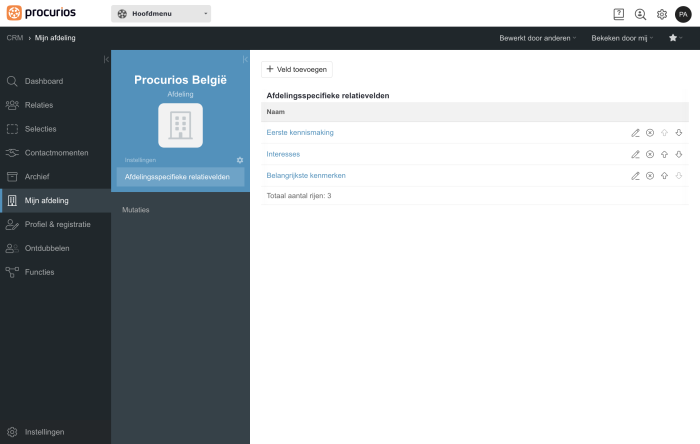The width and height of the screenshot is (700, 444).
Task: Collapse the main sidebar
Action: click(106, 59)
